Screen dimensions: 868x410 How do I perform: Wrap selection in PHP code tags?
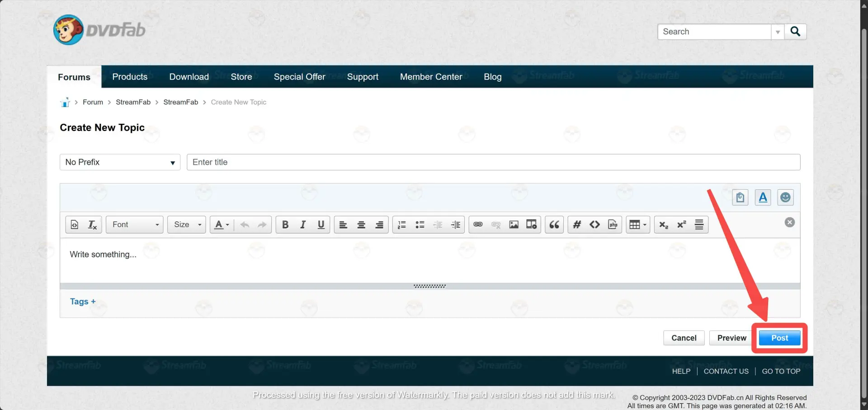(613, 224)
